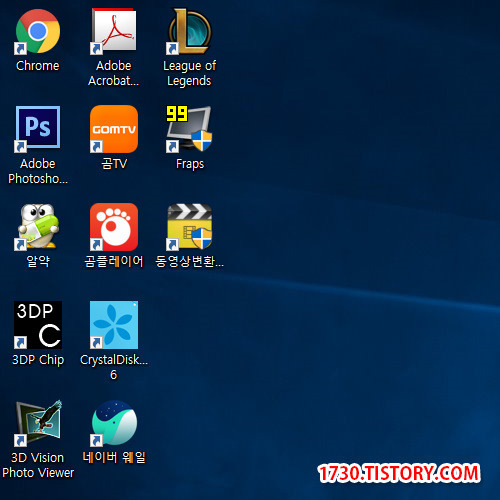The height and width of the screenshot is (500, 500).
Task: Open the Chrome desktop shortcut
Action: [x=38, y=32]
